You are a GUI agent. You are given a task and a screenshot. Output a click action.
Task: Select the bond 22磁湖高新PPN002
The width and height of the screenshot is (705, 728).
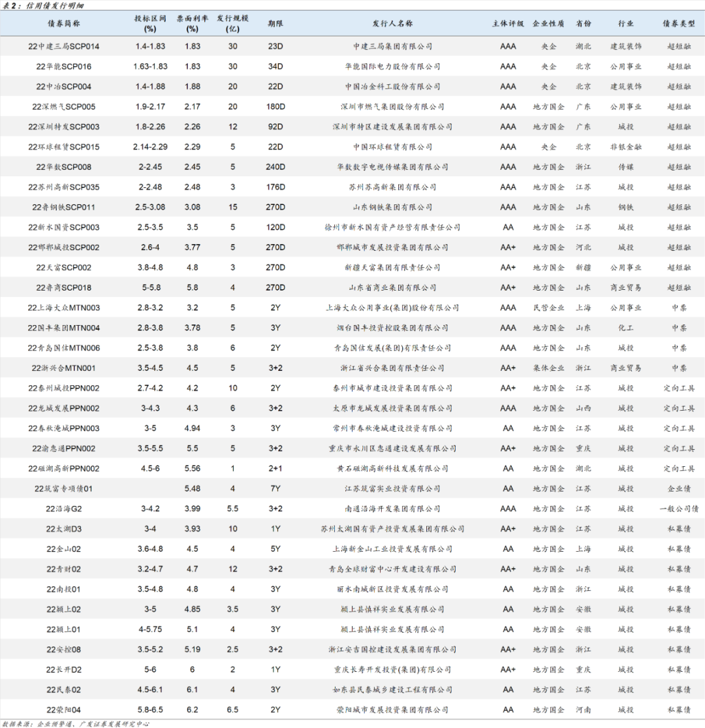pyautogui.click(x=63, y=468)
